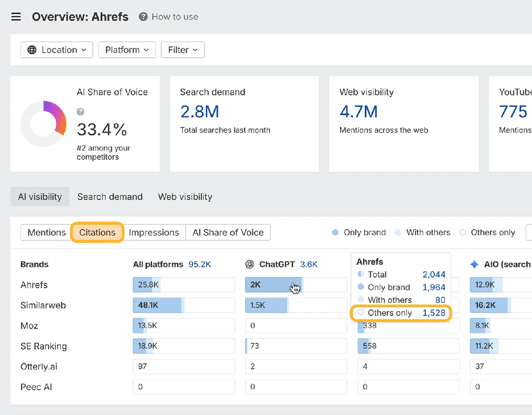Screen dimensions: 532x415
Task: Click the Otterly.ai All platforms 97 cell
Action: coord(184,366)
